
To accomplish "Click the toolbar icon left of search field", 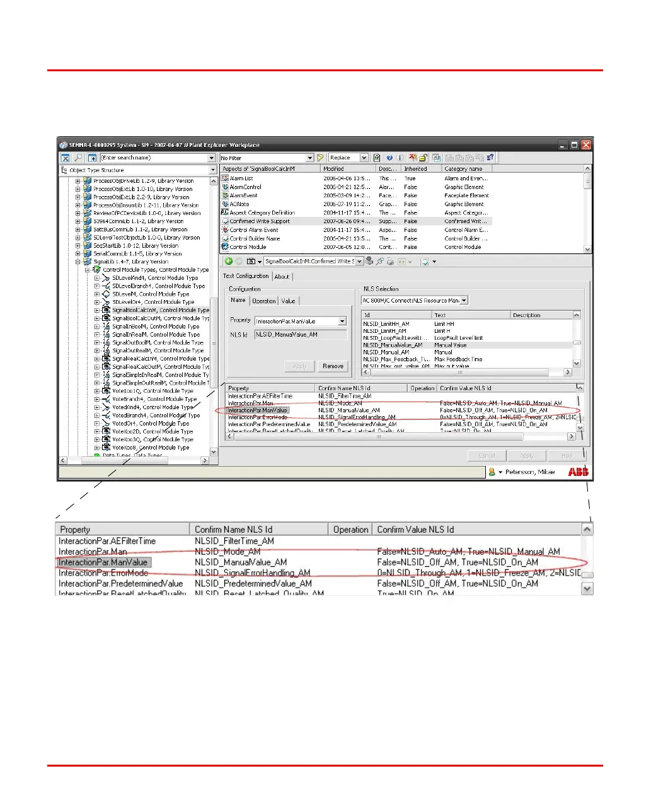I will click(92, 158).
